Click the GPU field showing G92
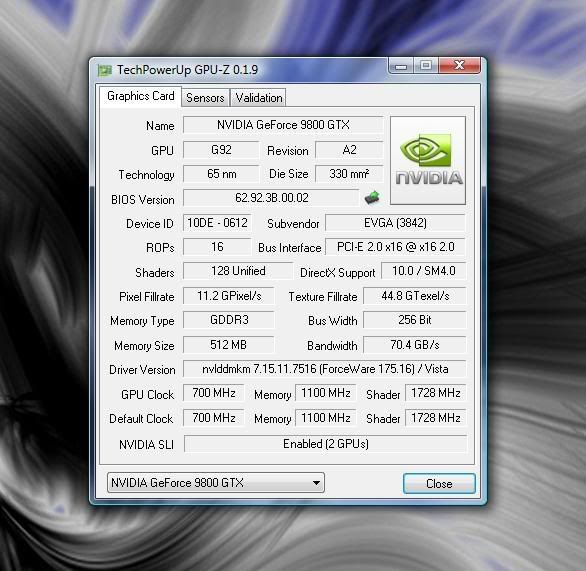586x571 pixels. pos(221,150)
